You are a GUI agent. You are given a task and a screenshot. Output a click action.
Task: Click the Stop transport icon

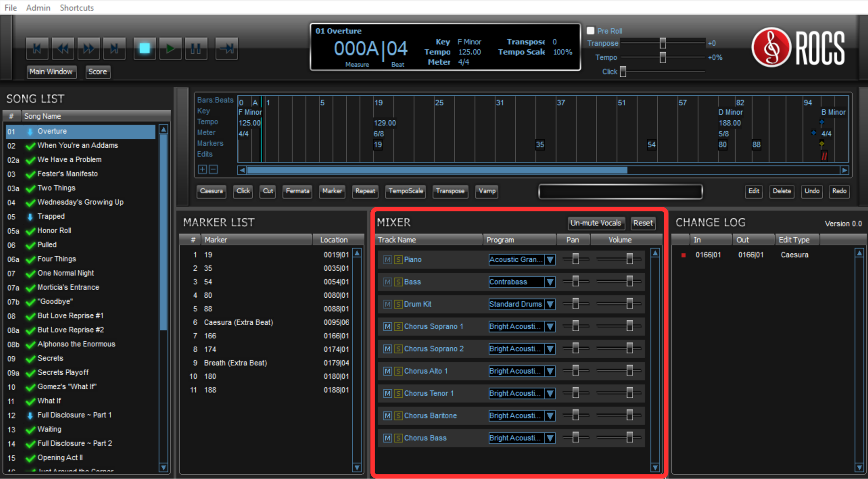coord(145,48)
